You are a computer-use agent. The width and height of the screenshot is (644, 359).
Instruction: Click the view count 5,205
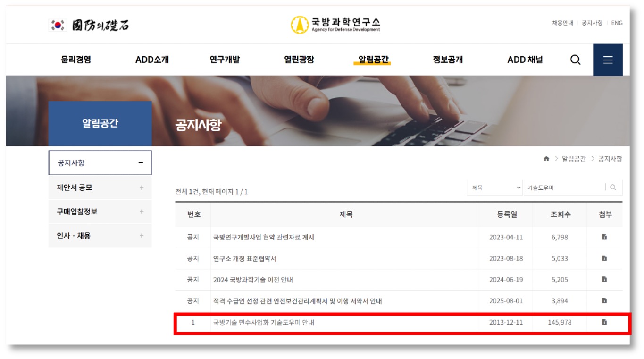click(560, 280)
